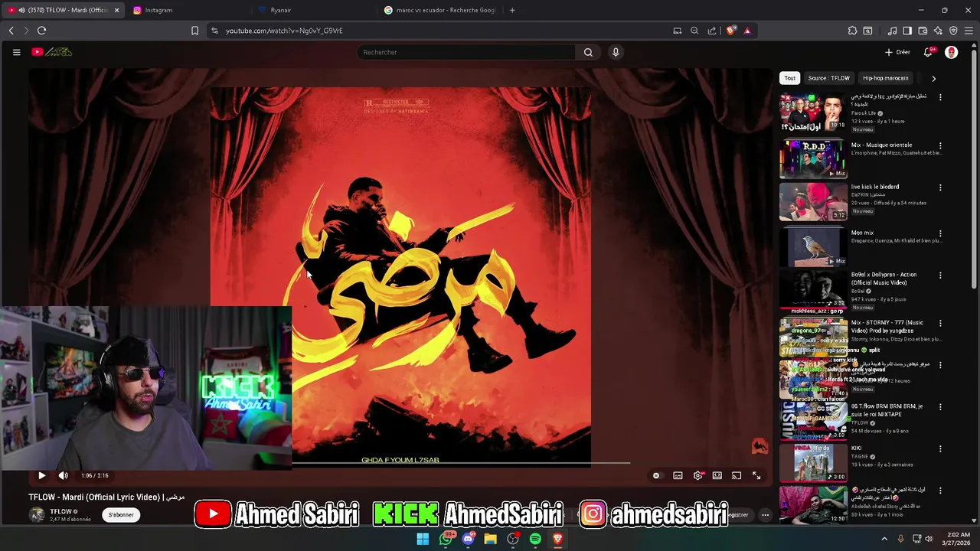The image size is (980, 551).
Task: Open the player settings gear
Action: point(697,475)
